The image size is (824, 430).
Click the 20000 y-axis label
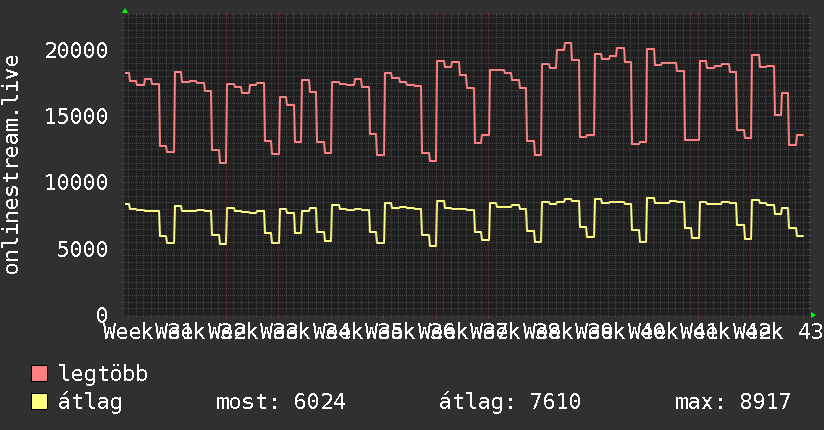[76, 50]
